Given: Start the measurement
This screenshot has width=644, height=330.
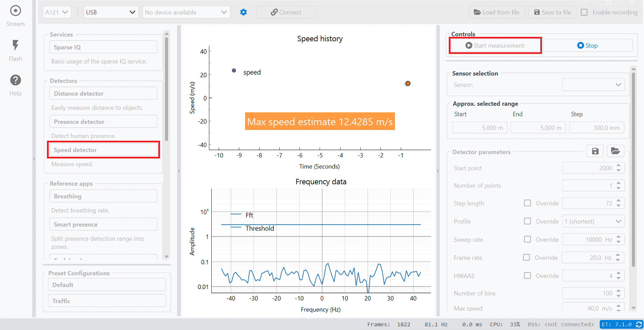Looking at the screenshot, I should coord(495,45).
